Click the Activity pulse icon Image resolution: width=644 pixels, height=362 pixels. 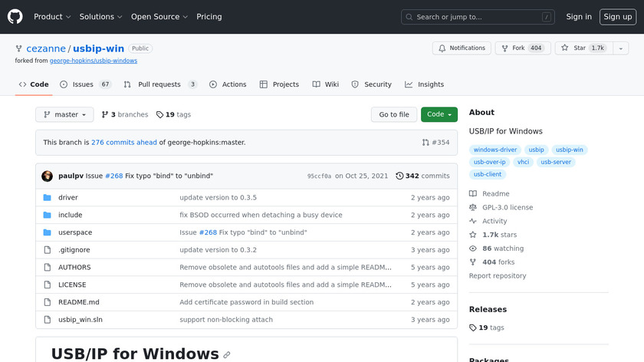click(473, 221)
